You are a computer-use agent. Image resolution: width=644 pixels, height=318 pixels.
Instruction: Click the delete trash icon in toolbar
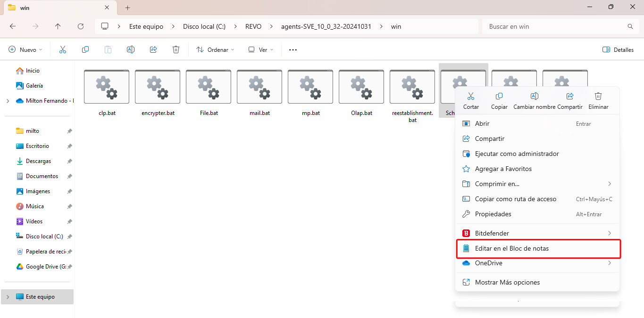(176, 49)
